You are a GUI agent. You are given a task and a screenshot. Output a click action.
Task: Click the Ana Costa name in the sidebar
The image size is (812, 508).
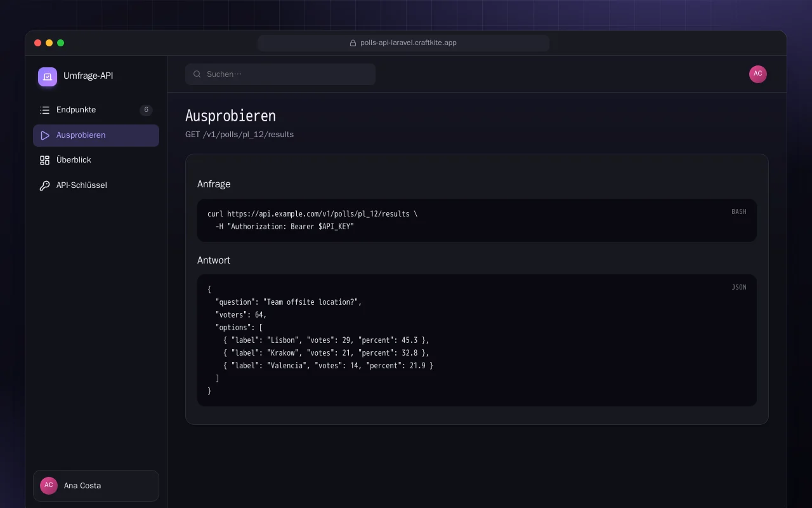click(x=82, y=486)
